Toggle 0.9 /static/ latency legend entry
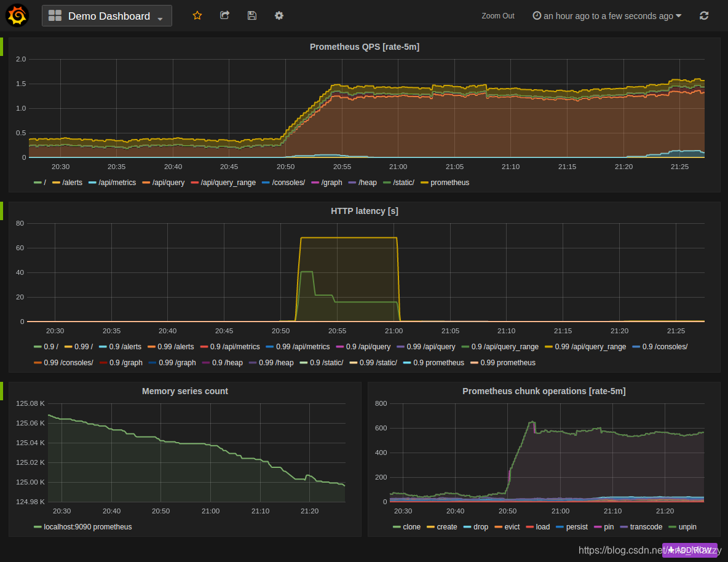Screen dimensions: 728x562 tap(322, 363)
